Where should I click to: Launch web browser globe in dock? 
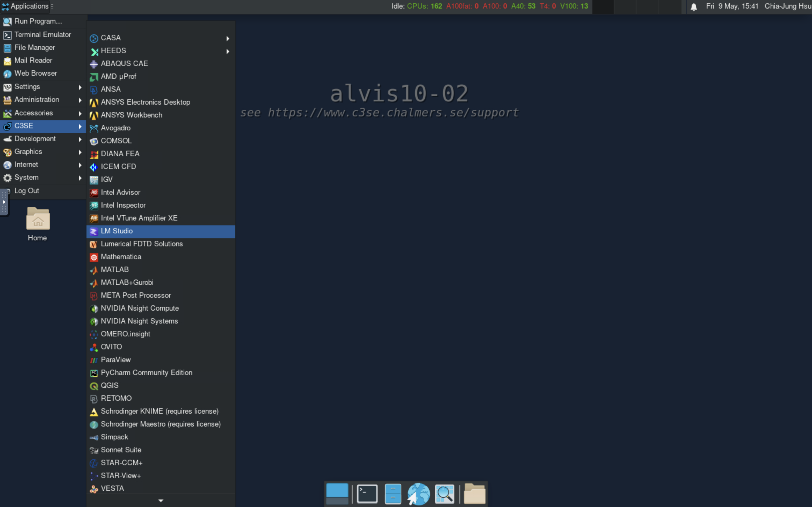[418, 494]
